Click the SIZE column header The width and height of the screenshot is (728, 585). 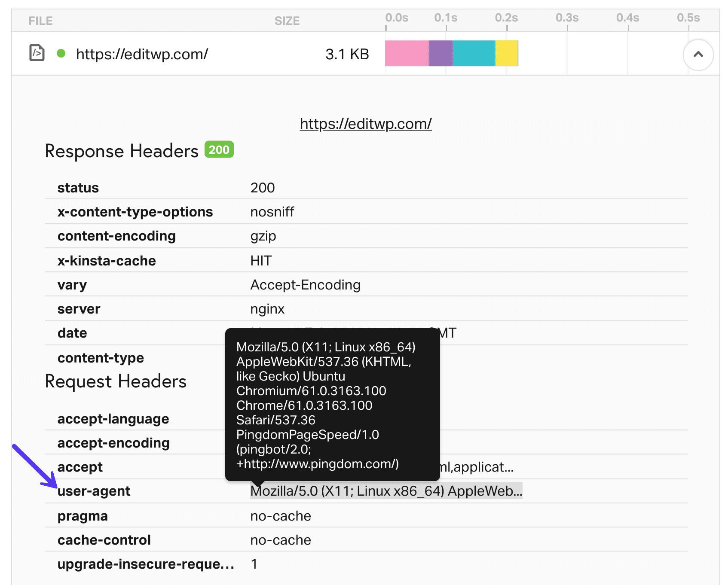pyautogui.click(x=287, y=20)
